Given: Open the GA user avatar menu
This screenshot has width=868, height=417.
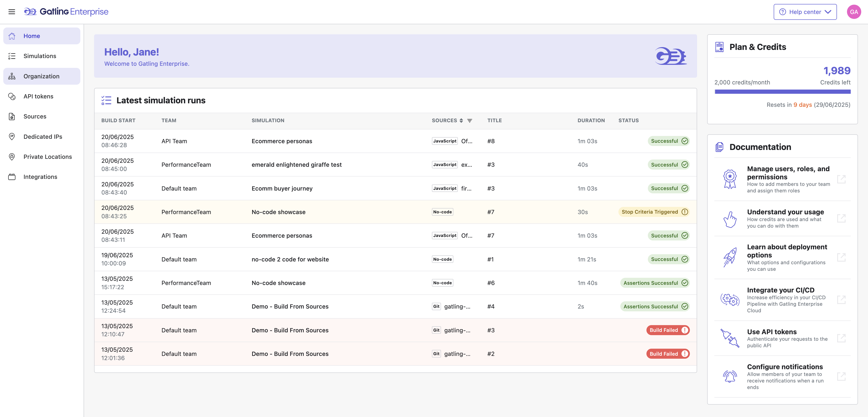Looking at the screenshot, I should 854,12.
